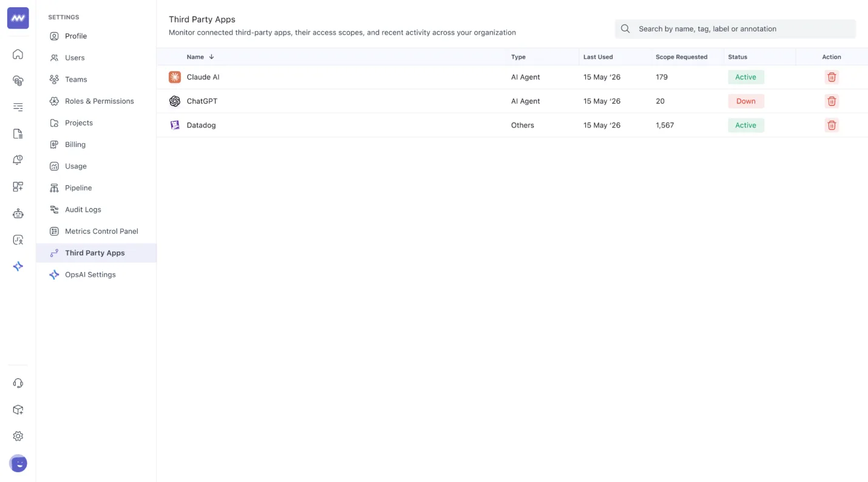Image resolution: width=868 pixels, height=482 pixels.
Task: Delete the ChatGPT app
Action: [832, 101]
